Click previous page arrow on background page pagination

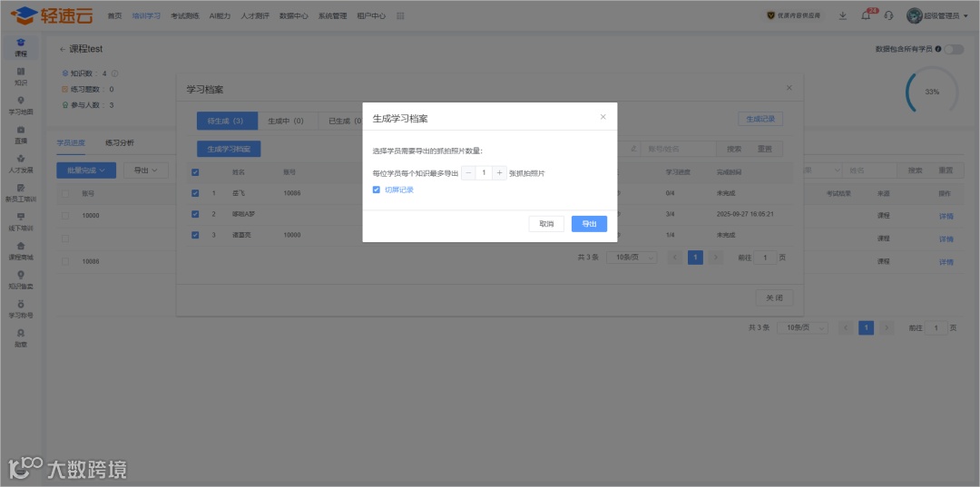(846, 327)
